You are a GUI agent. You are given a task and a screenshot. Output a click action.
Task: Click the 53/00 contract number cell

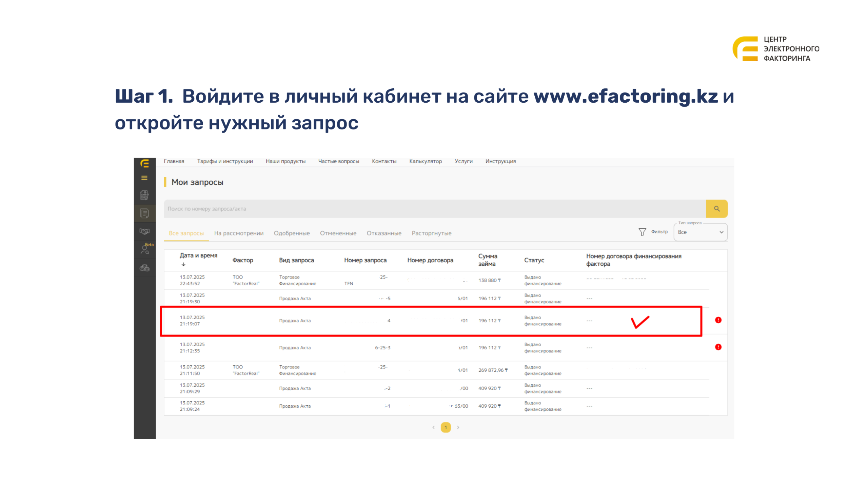pos(461,406)
